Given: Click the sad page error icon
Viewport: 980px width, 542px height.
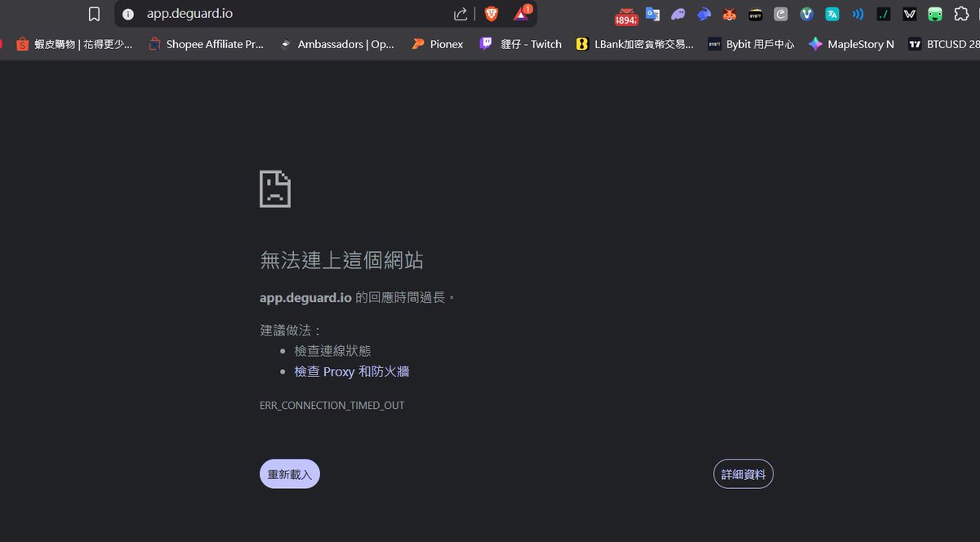Looking at the screenshot, I should pos(275,189).
